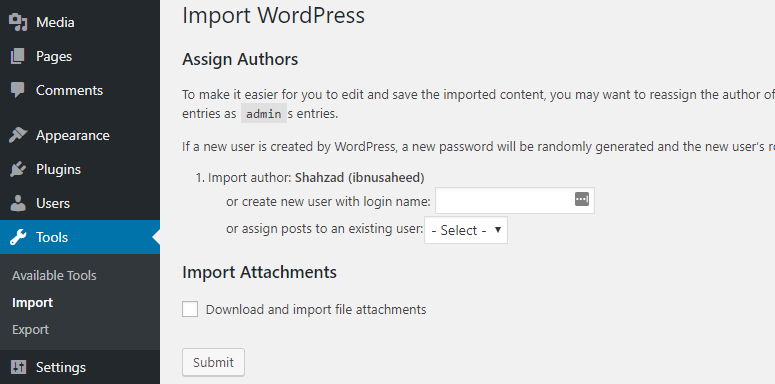
Task: Click the 'or create new user with login name:' label
Action: click(x=329, y=202)
